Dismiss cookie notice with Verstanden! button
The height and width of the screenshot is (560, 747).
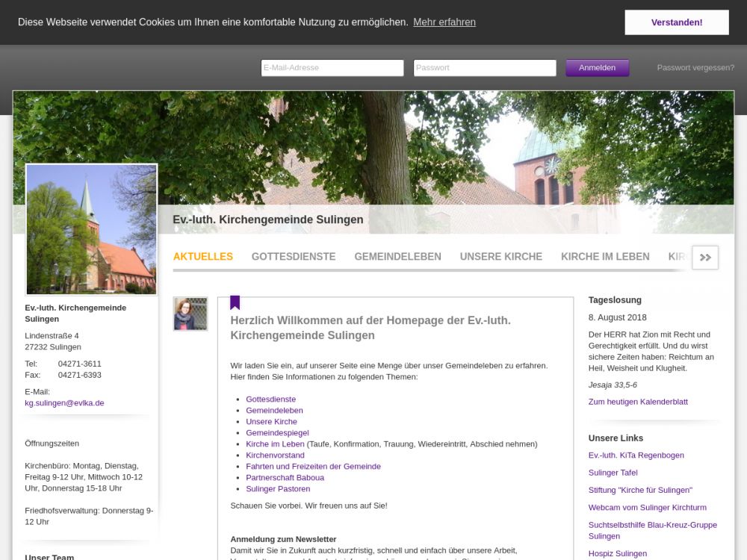coord(676,22)
